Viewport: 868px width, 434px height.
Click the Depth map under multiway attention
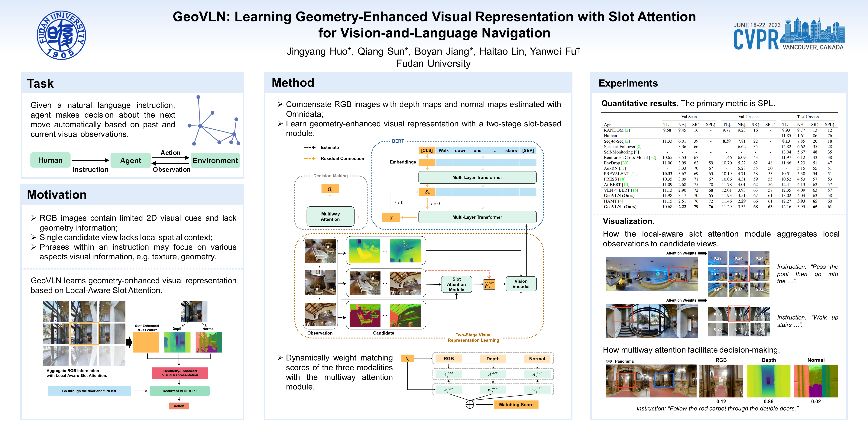(x=768, y=381)
